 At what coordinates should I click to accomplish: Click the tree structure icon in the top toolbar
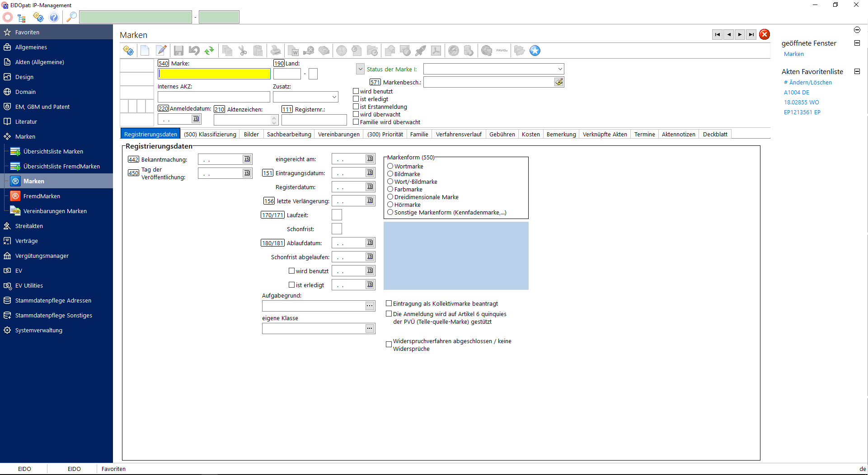coord(21,18)
